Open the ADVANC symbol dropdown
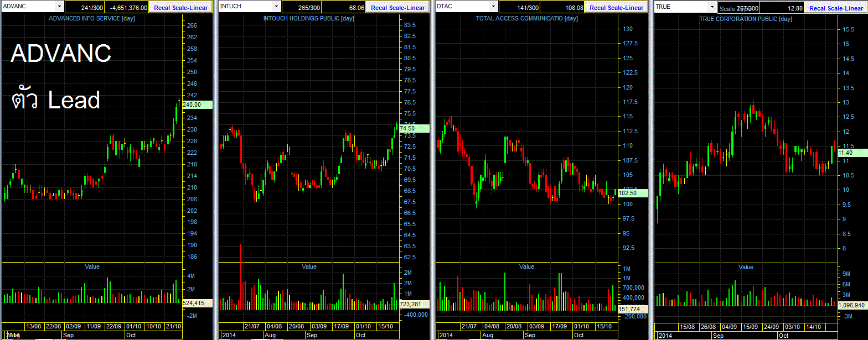This screenshot has height=340, width=868. [x=60, y=6]
